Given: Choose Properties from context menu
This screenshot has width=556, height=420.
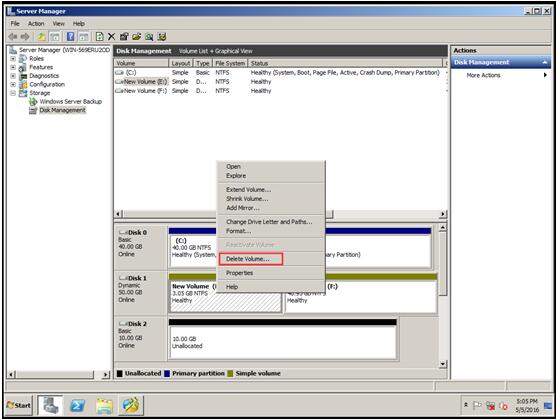Looking at the screenshot, I should pyautogui.click(x=271, y=273).
